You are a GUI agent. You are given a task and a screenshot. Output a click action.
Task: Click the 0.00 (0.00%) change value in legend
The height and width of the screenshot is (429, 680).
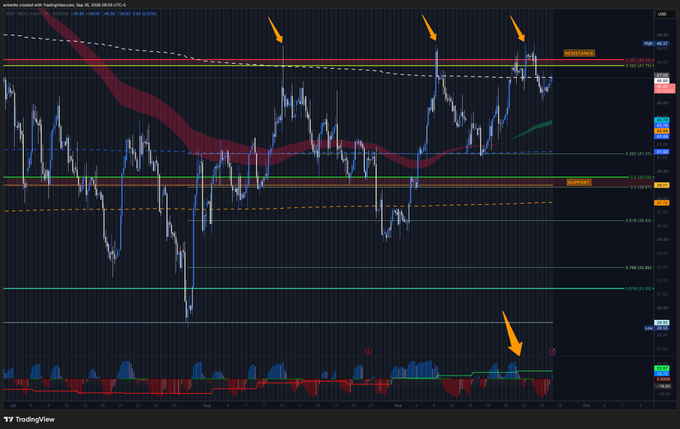click(x=144, y=14)
